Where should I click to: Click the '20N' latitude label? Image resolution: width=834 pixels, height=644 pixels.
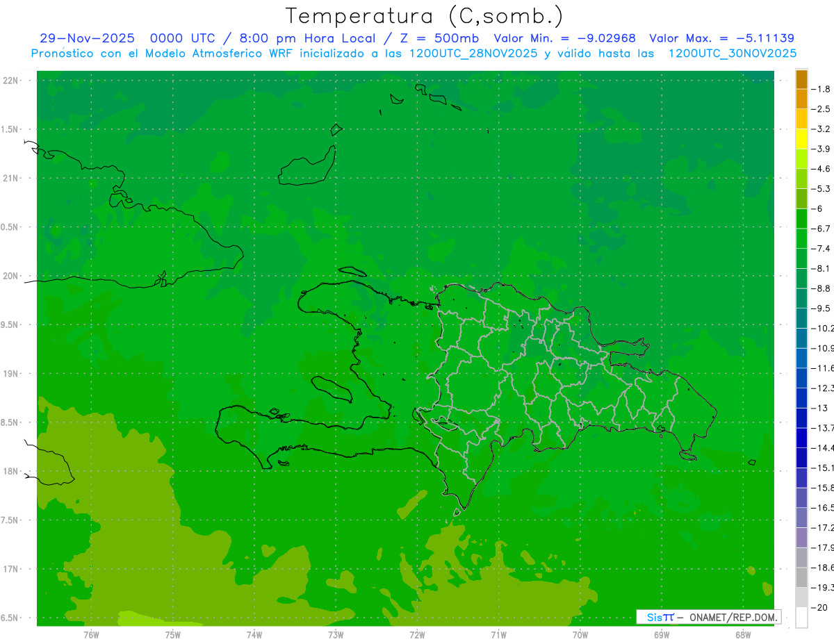click(10, 276)
